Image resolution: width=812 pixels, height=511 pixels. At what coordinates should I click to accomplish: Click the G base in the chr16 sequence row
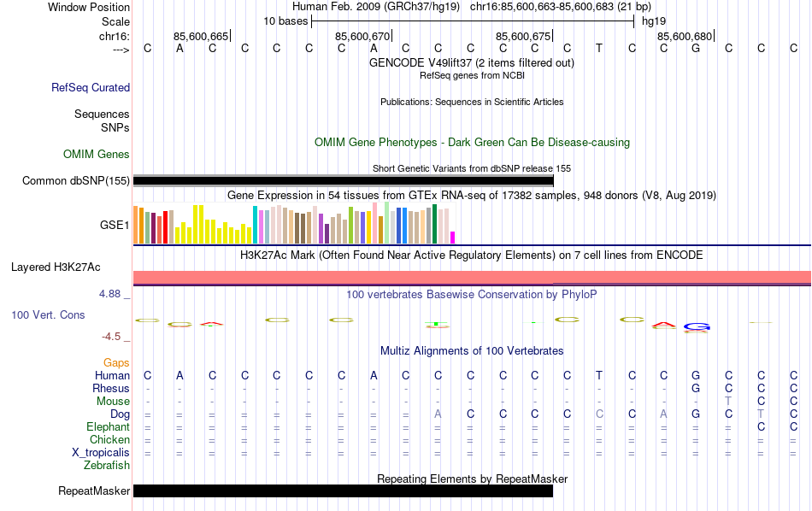pos(696,48)
